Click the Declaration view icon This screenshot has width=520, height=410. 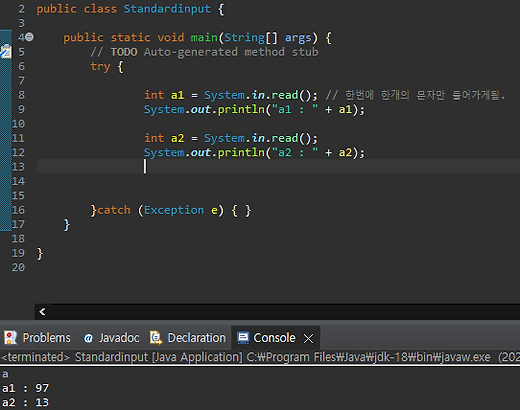coord(156,338)
